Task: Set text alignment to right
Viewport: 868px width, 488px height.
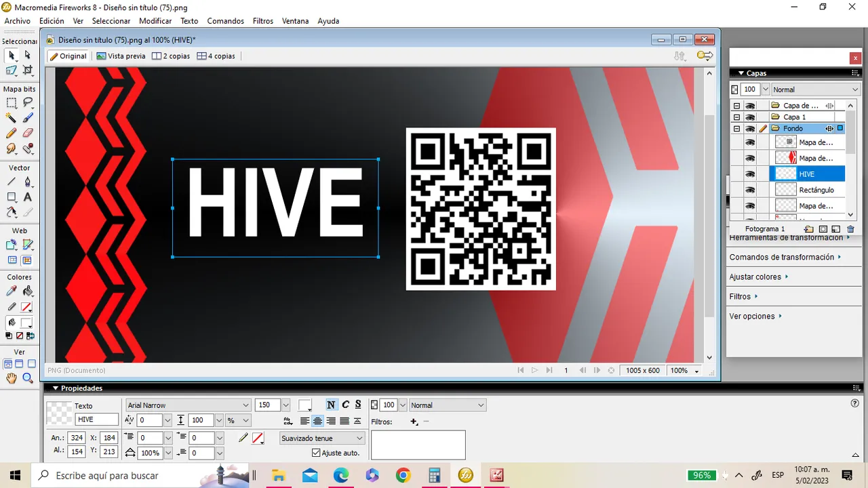Action: 331,421
